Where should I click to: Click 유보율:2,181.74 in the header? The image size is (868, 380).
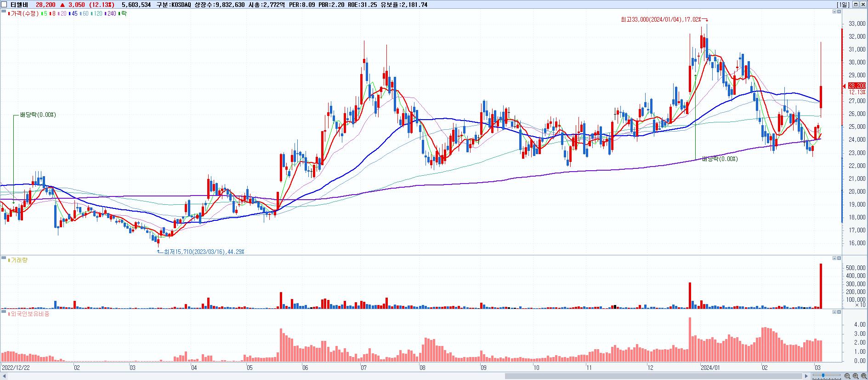click(x=404, y=5)
